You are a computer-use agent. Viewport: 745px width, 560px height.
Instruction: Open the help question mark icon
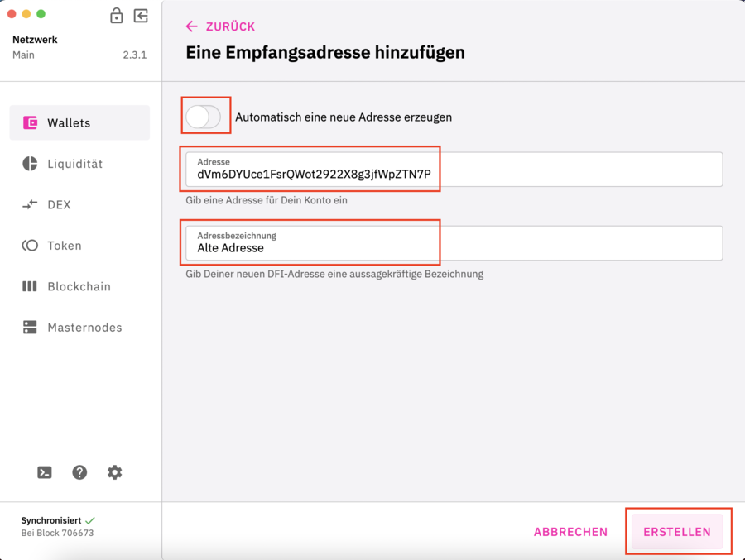tap(79, 472)
